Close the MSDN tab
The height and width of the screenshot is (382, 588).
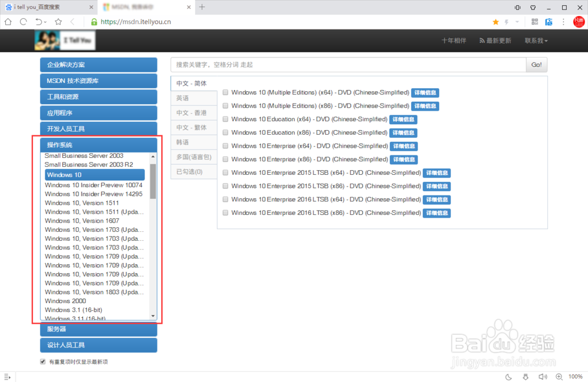click(189, 7)
